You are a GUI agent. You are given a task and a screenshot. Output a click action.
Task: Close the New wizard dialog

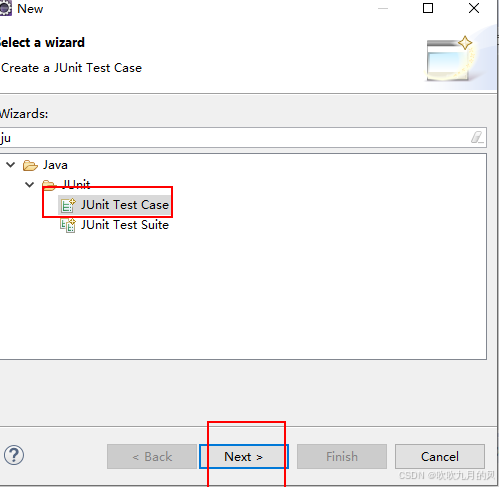click(474, 8)
